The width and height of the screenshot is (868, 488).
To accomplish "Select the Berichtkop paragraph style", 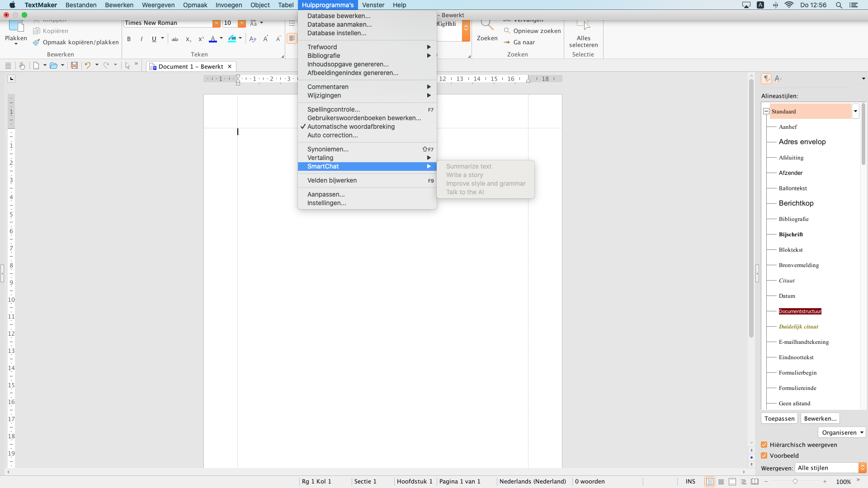I will pyautogui.click(x=796, y=203).
